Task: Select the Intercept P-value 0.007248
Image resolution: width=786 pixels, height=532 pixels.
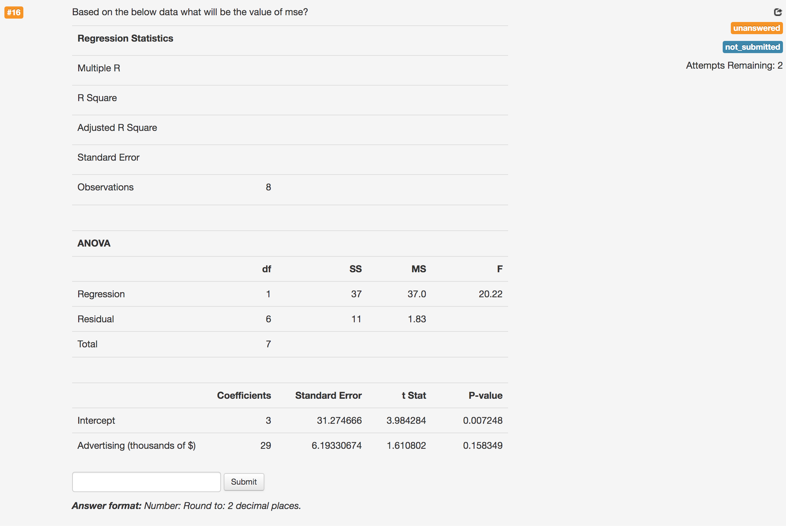Action: point(483,420)
